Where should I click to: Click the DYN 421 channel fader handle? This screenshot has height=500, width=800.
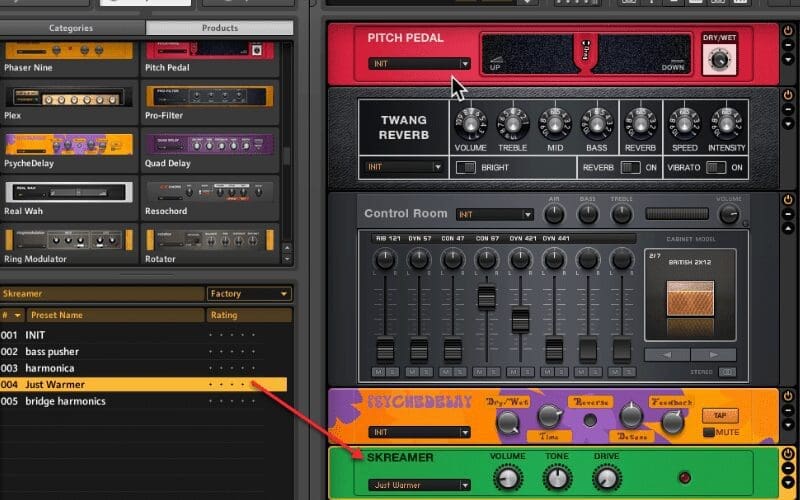(520, 320)
